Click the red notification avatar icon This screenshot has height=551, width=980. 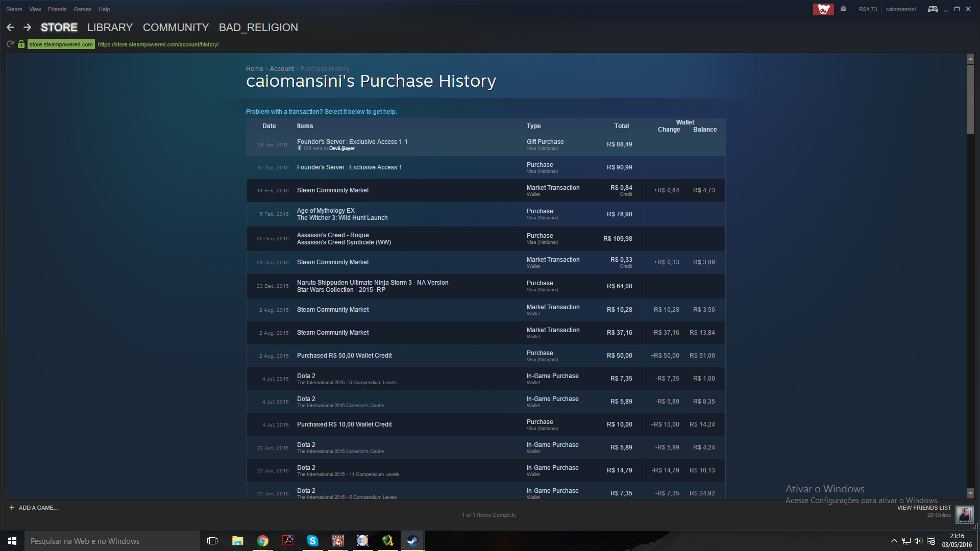coord(823,9)
